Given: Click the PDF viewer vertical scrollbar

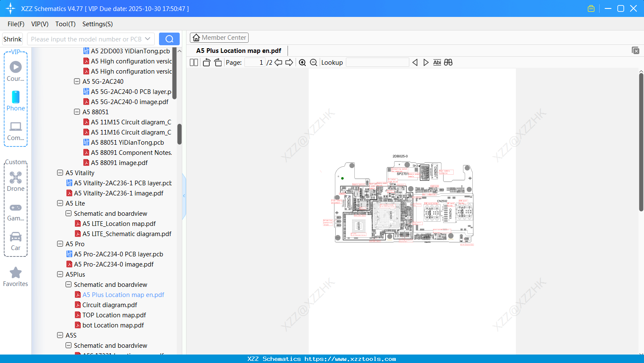Looking at the screenshot, I should pyautogui.click(x=641, y=142).
